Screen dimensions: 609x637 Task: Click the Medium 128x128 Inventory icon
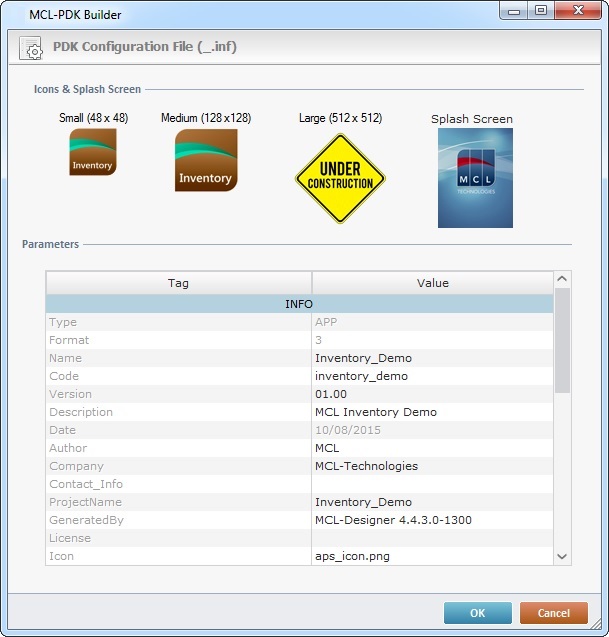pos(205,160)
